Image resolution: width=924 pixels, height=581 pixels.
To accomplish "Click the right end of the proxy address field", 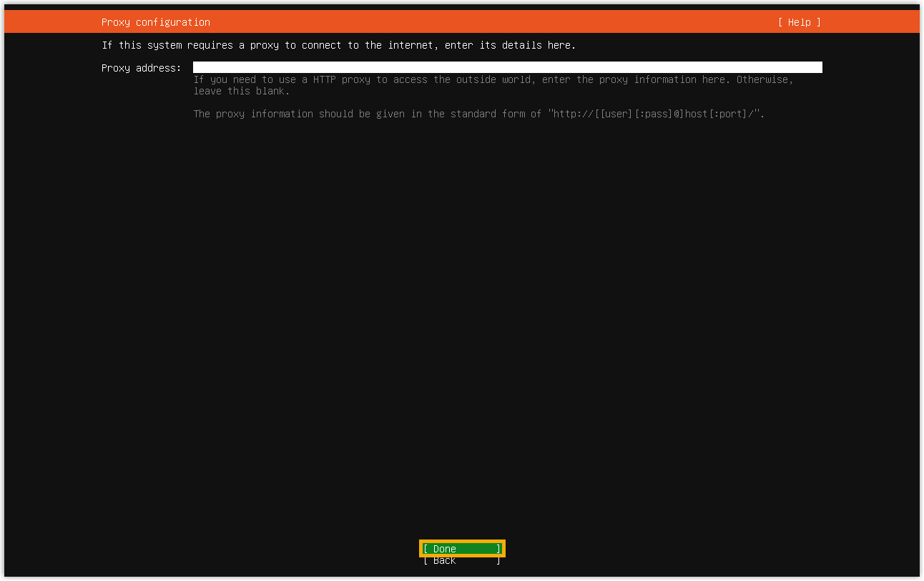I will 815,67.
